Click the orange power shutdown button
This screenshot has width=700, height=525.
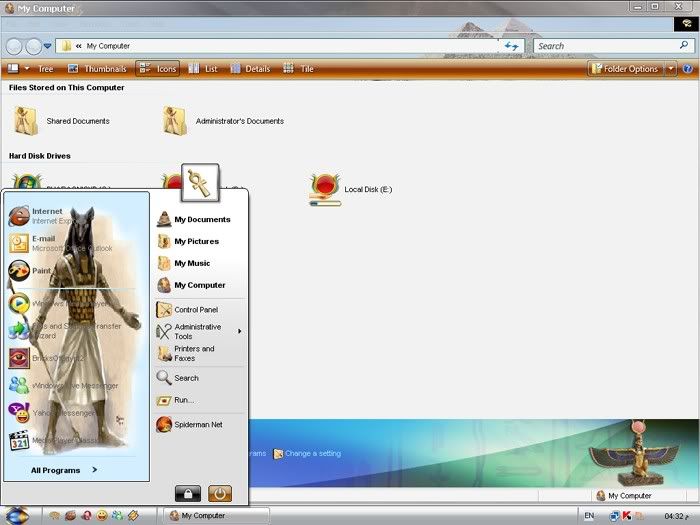coord(220,494)
